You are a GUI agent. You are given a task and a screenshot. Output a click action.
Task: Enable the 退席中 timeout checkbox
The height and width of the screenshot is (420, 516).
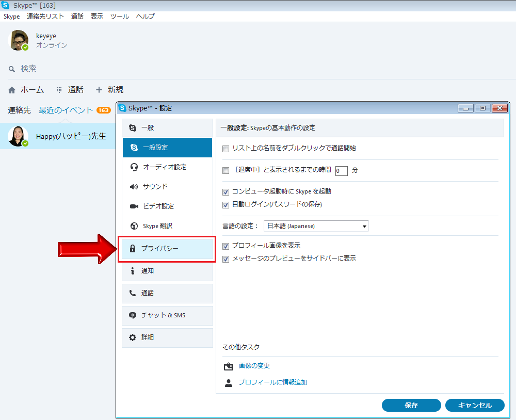[226, 170]
